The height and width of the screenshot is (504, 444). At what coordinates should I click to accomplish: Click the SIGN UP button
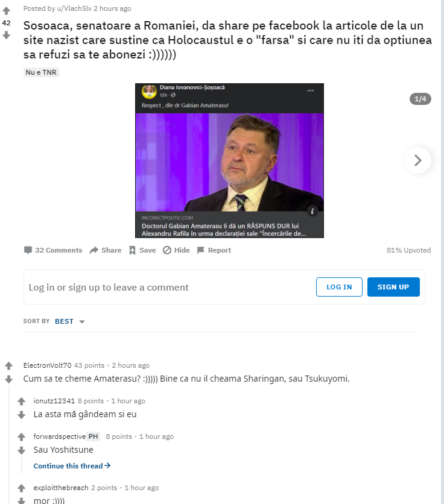393,287
